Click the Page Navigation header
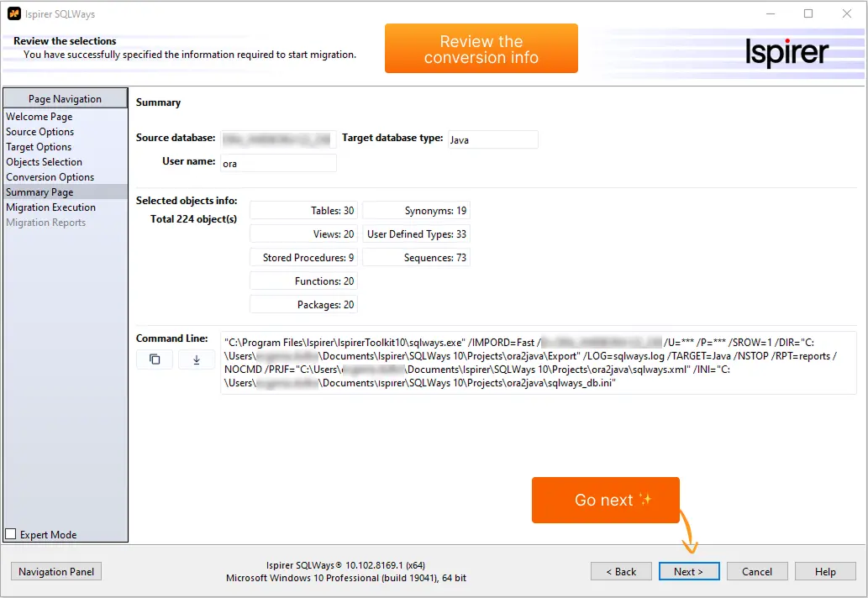868x598 pixels. [x=66, y=98]
